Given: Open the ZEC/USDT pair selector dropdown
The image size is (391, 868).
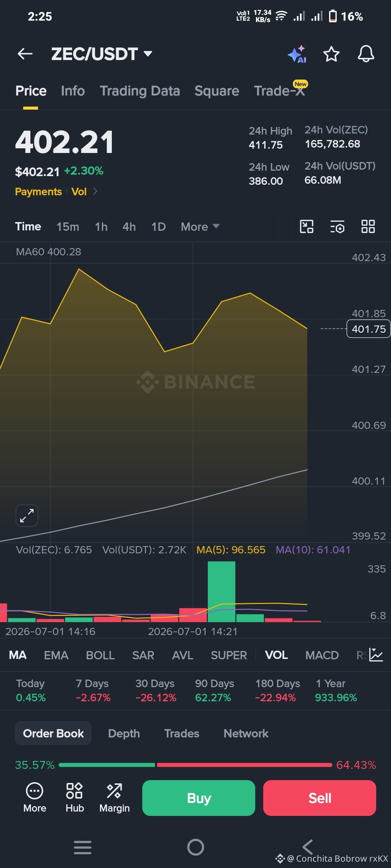Looking at the screenshot, I should tap(102, 54).
